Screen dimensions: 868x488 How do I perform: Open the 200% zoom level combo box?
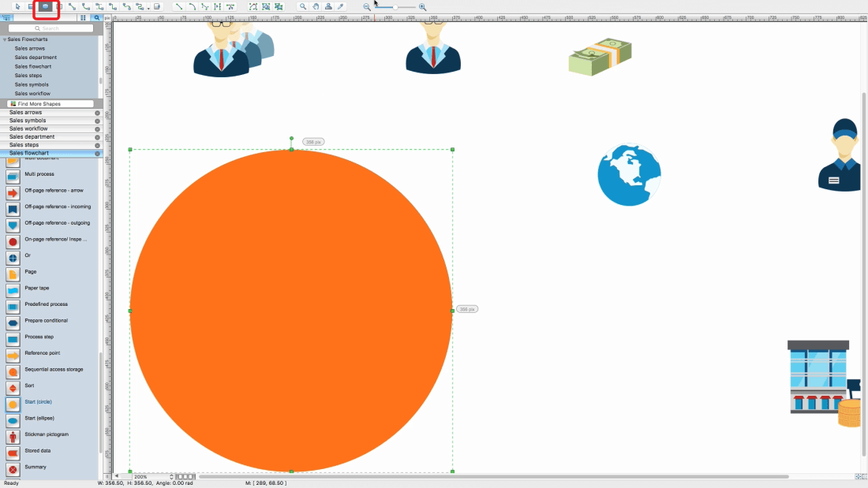(153, 476)
